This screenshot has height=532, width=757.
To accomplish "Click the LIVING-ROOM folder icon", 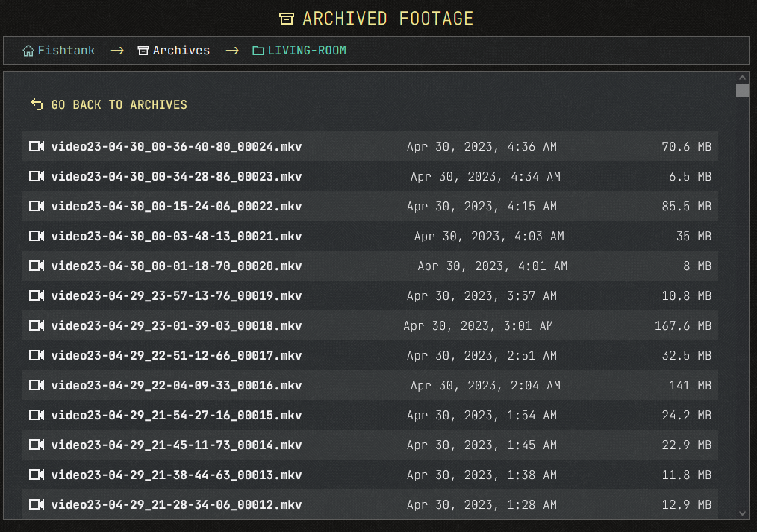I will tap(258, 51).
